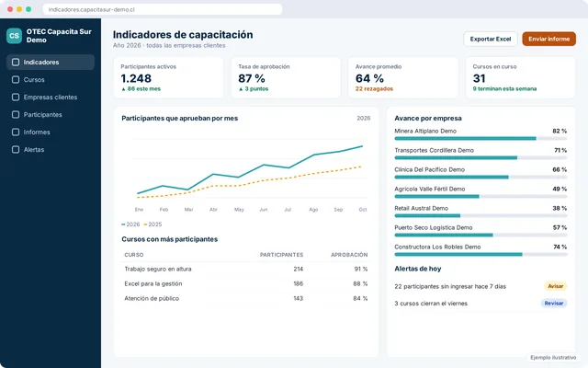588x368 pixels.
Task: Open the Indicadores sidebar section
Action: point(51,62)
